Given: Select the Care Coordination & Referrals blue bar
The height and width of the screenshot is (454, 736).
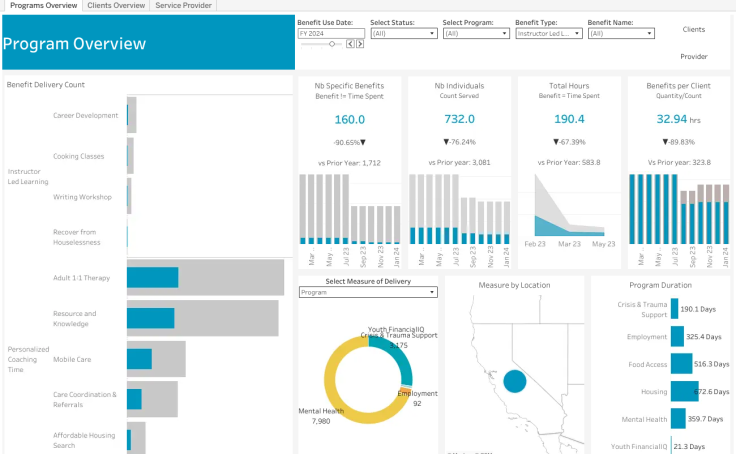Looking at the screenshot, I should [134, 399].
